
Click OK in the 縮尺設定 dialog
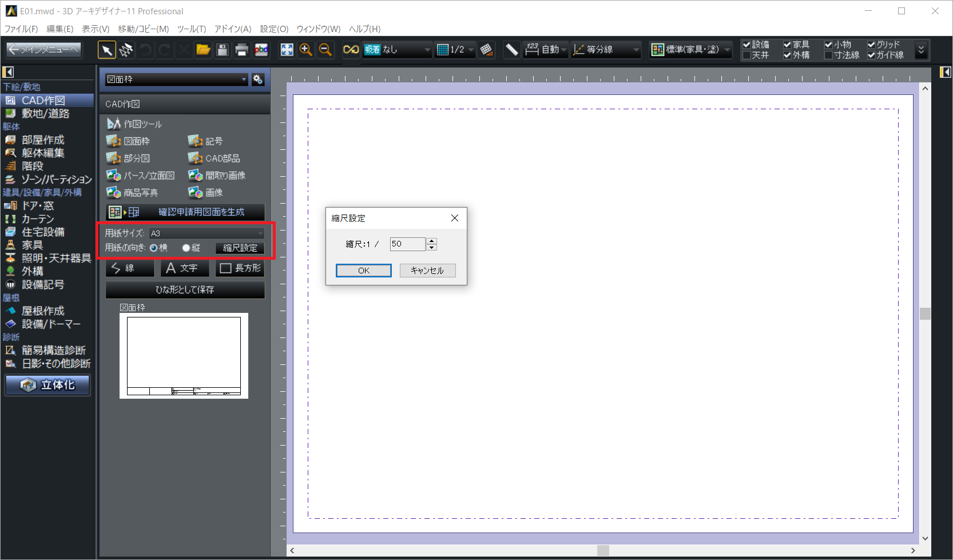tap(364, 271)
